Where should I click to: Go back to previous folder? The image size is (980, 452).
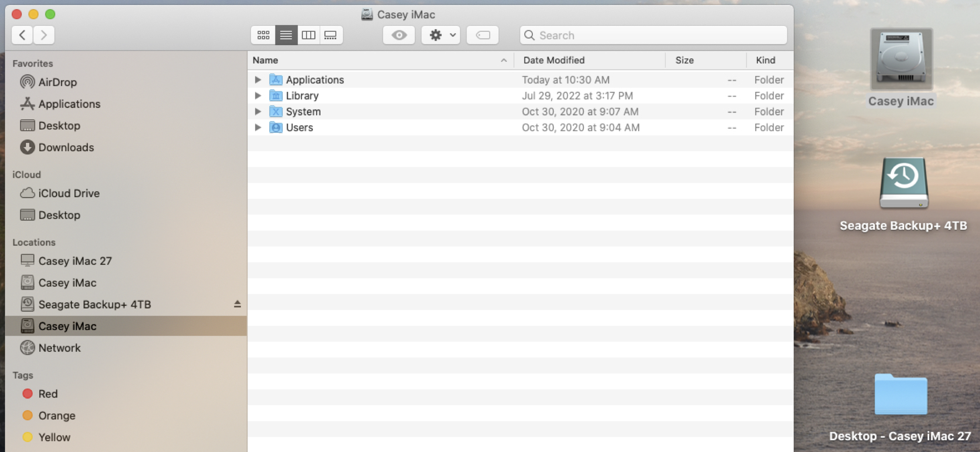coord(22,35)
